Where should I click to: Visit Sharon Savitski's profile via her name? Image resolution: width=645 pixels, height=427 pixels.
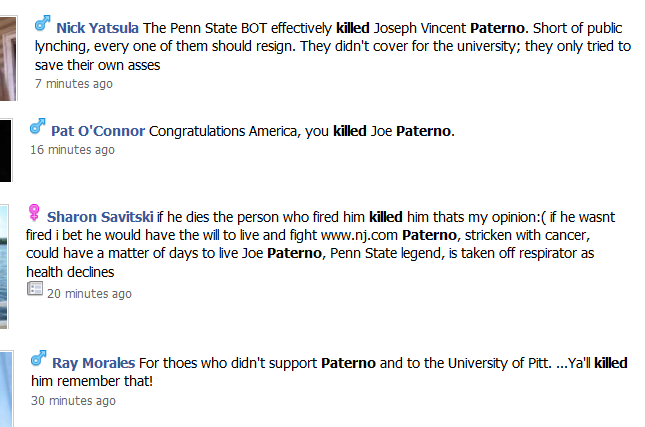[99, 216]
